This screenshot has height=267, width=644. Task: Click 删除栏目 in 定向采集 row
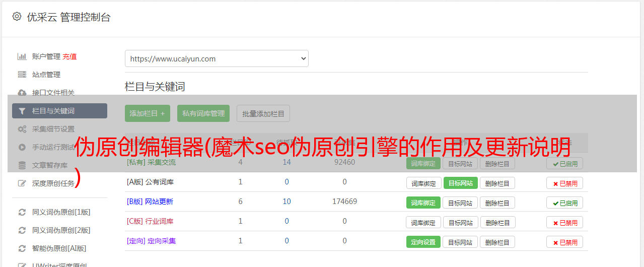coord(497,242)
